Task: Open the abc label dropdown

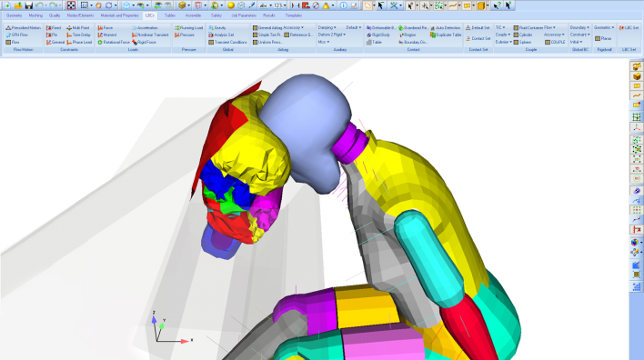Action: (x=265, y=5)
